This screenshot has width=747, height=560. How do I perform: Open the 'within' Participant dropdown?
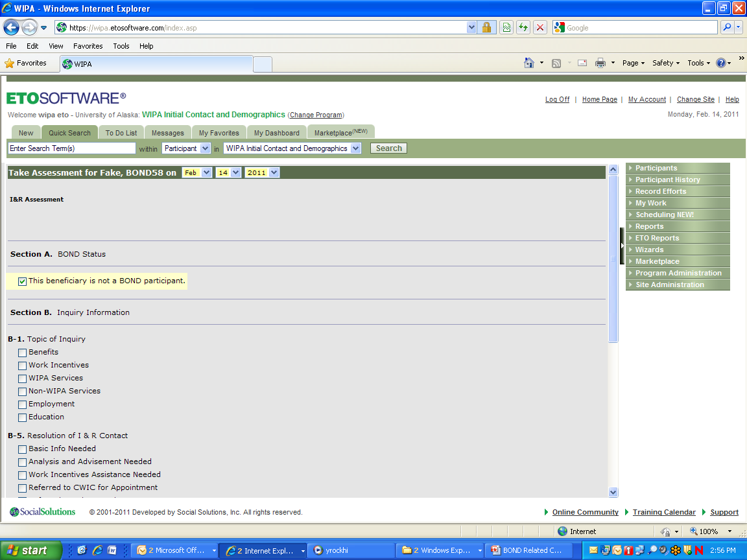click(x=186, y=148)
